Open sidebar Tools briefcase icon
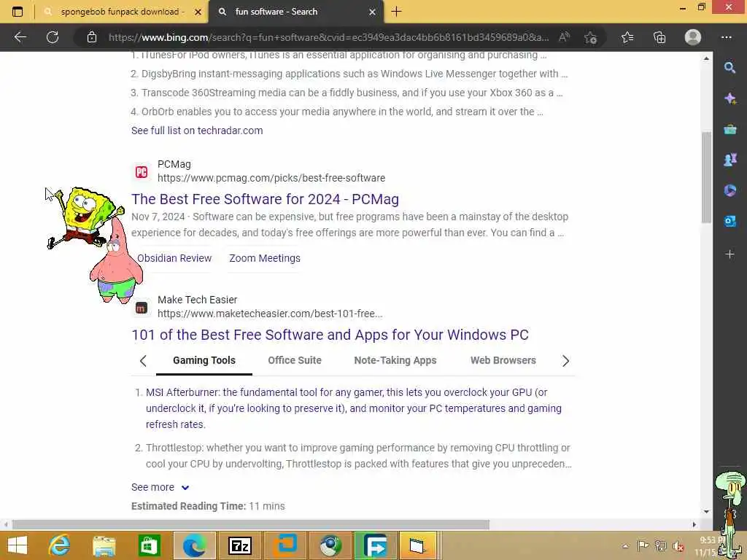The width and height of the screenshot is (747, 560). [x=729, y=129]
